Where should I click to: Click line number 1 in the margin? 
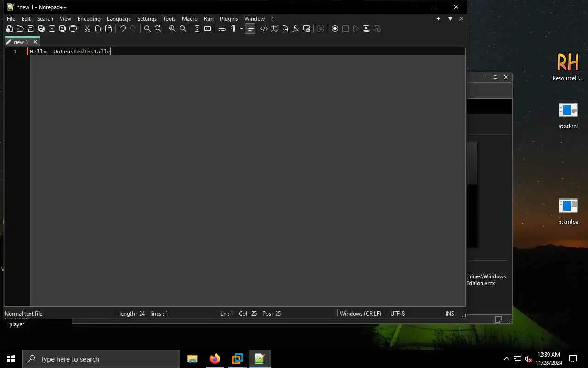click(x=15, y=52)
